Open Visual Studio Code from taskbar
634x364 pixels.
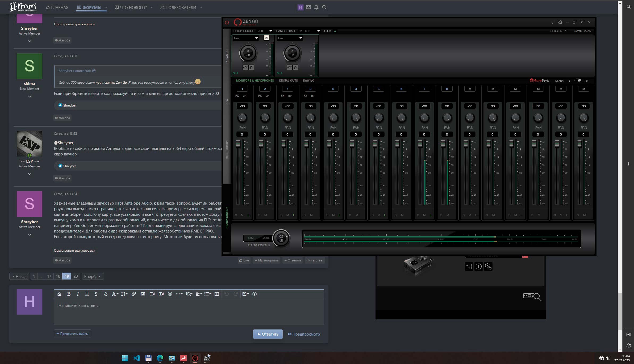(136, 358)
